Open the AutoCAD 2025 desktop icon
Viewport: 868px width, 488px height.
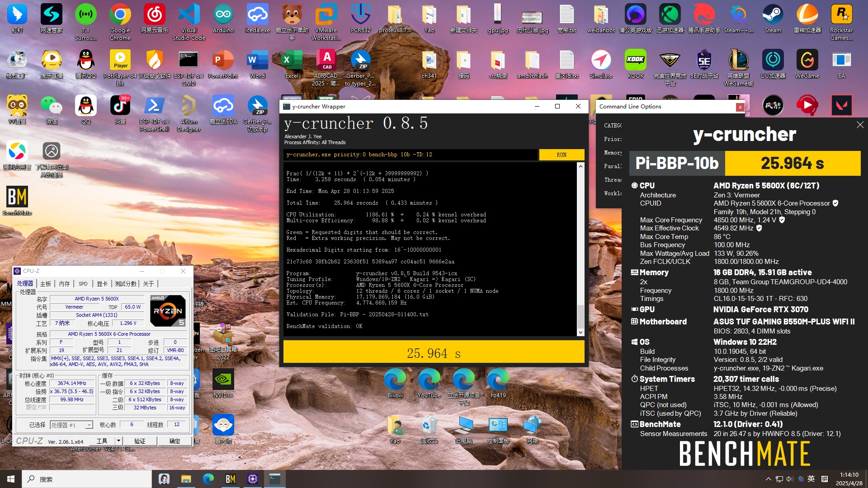click(326, 68)
